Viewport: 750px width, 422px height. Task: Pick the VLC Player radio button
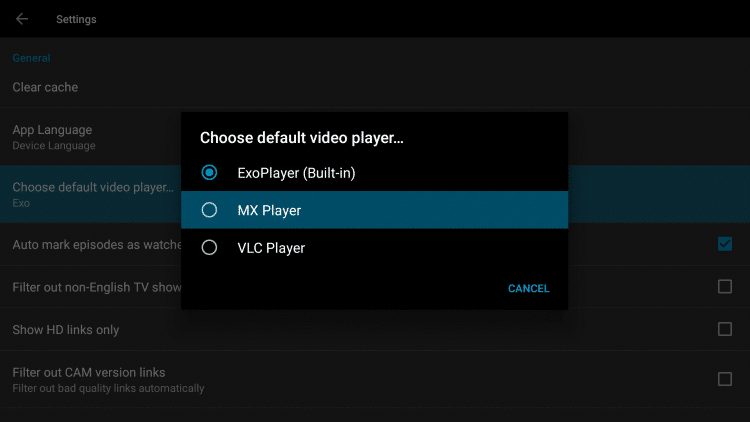pos(209,248)
